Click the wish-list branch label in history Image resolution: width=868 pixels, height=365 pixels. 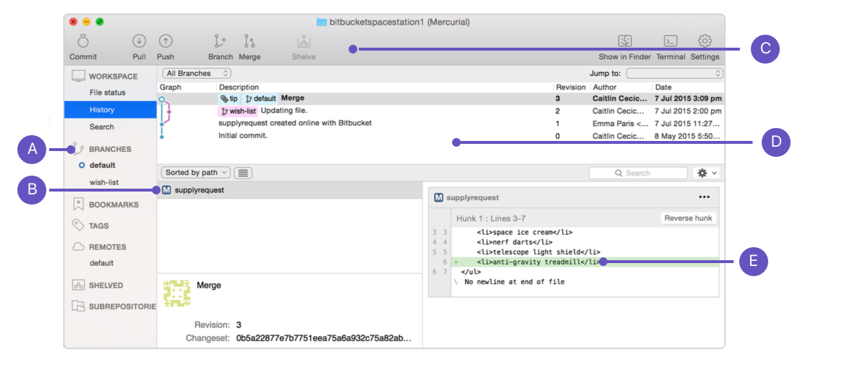[x=238, y=111]
